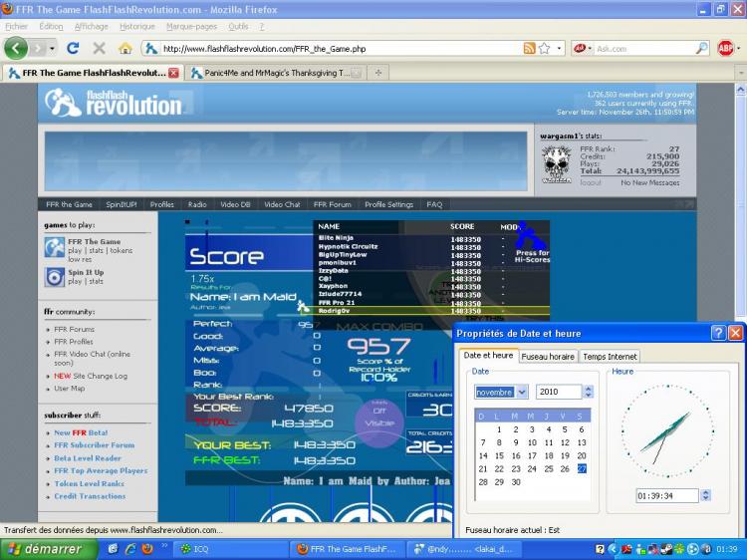Bookmark the page with the star icon
747x560 pixels.
pos(545,48)
